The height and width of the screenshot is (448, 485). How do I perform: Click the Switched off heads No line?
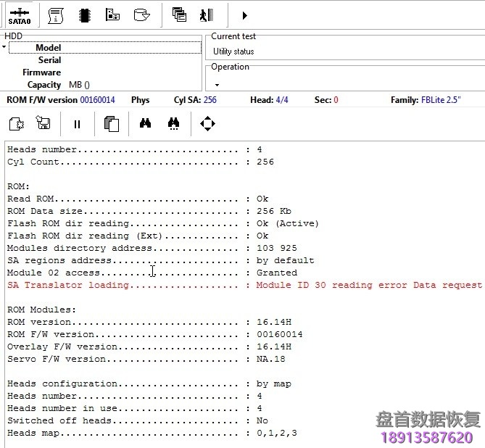pos(138,420)
